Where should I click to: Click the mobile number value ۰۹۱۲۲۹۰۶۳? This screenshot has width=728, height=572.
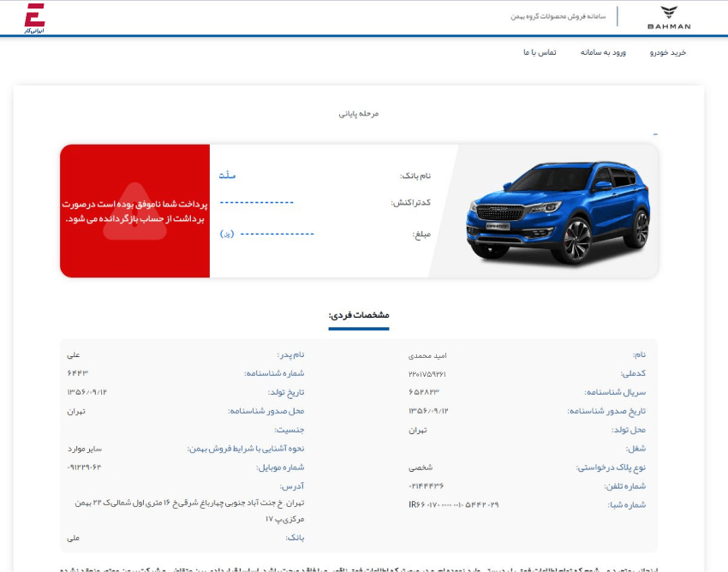point(84,468)
